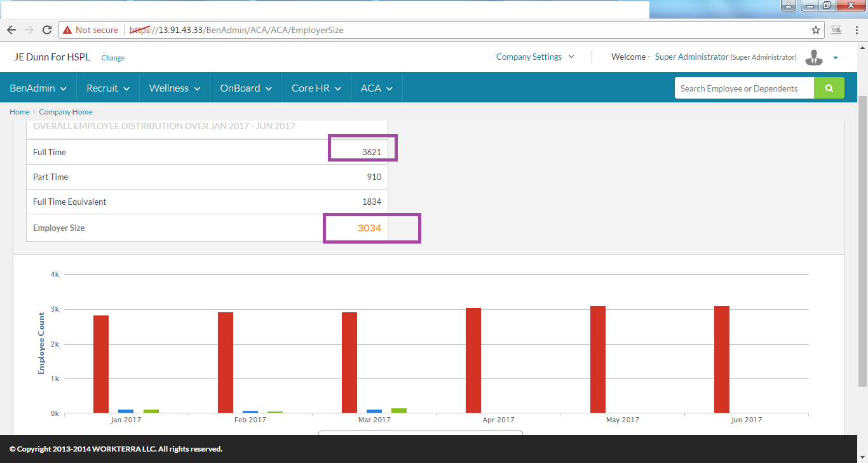Image resolution: width=868 pixels, height=463 pixels.
Task: Expand the OnBoard menu
Action: click(246, 88)
